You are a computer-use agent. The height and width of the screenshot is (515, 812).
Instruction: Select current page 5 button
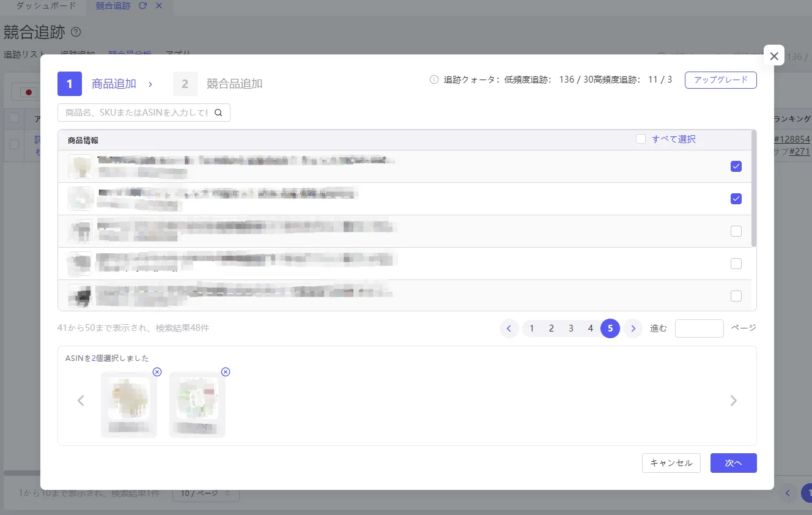pos(610,328)
